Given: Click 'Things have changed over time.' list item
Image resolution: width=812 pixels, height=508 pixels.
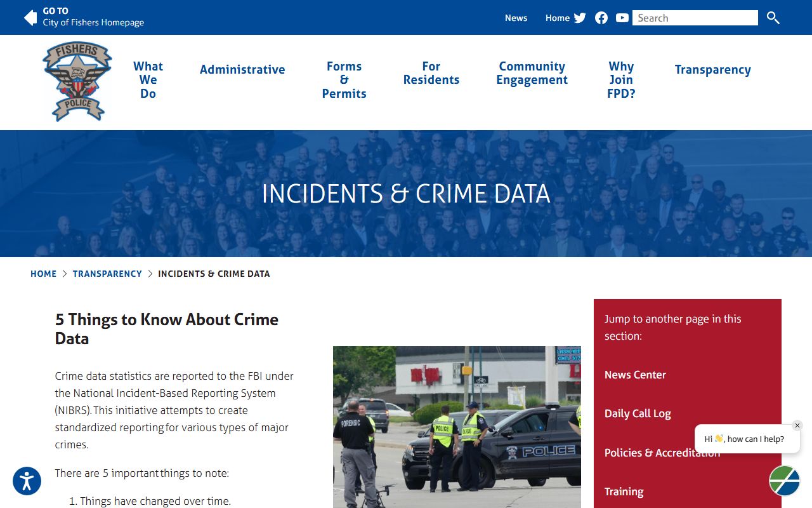Looking at the screenshot, I should click(x=155, y=501).
